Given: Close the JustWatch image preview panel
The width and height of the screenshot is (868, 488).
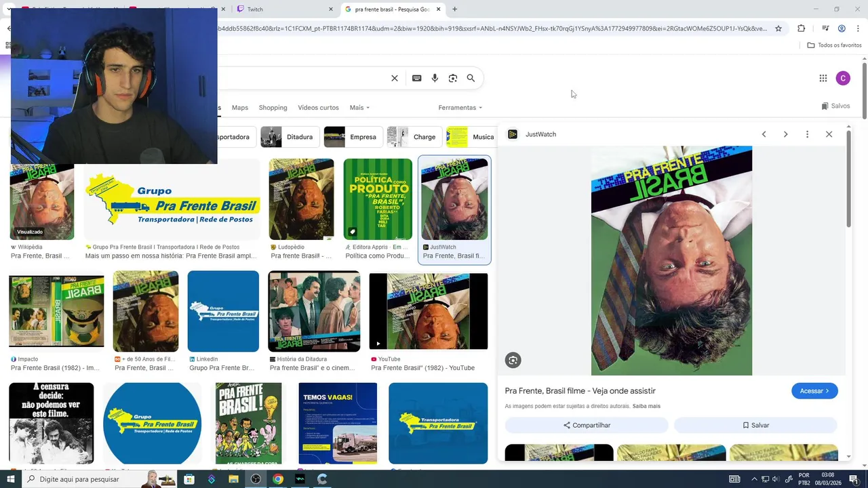Looking at the screenshot, I should 829,134.
